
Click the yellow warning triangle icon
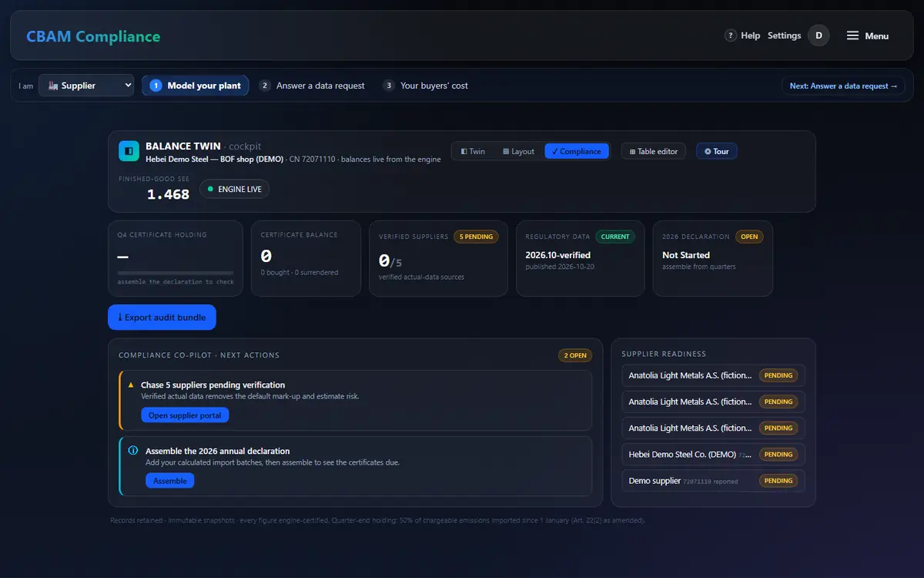[x=131, y=385]
